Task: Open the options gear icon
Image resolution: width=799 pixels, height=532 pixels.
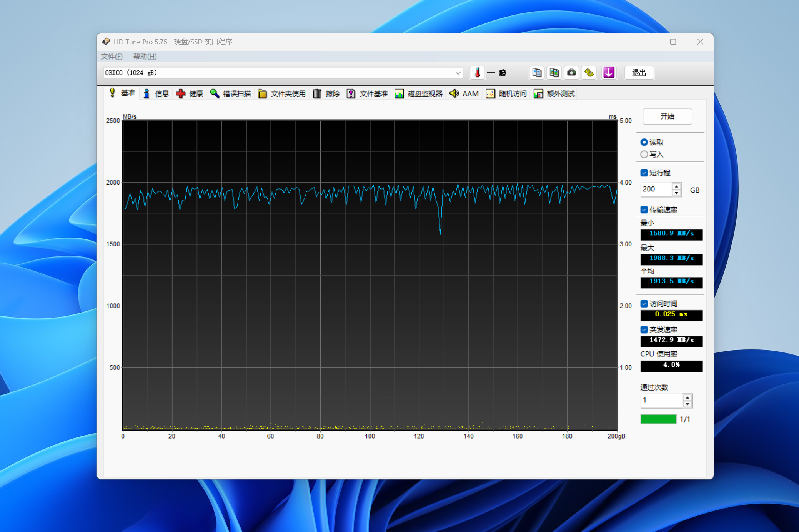Action: 589,73
